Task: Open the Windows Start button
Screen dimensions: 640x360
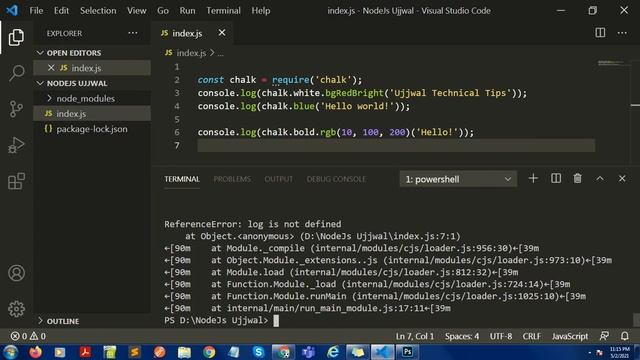Action: 11,351
